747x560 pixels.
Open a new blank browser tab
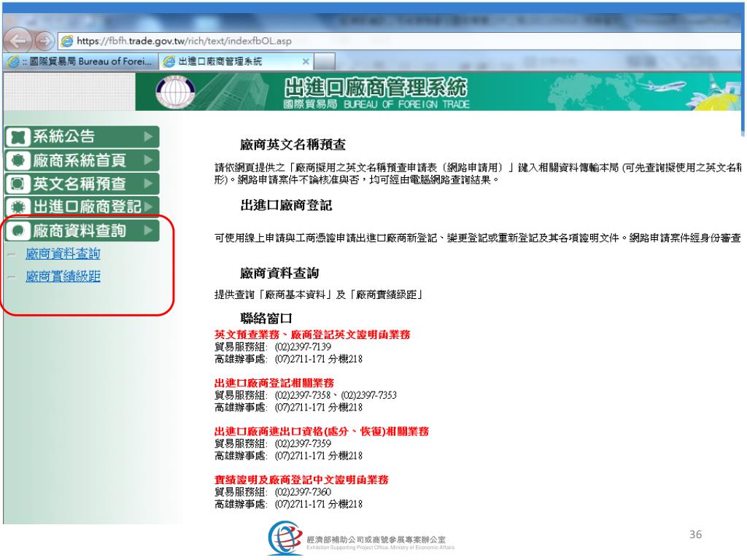tap(325, 61)
